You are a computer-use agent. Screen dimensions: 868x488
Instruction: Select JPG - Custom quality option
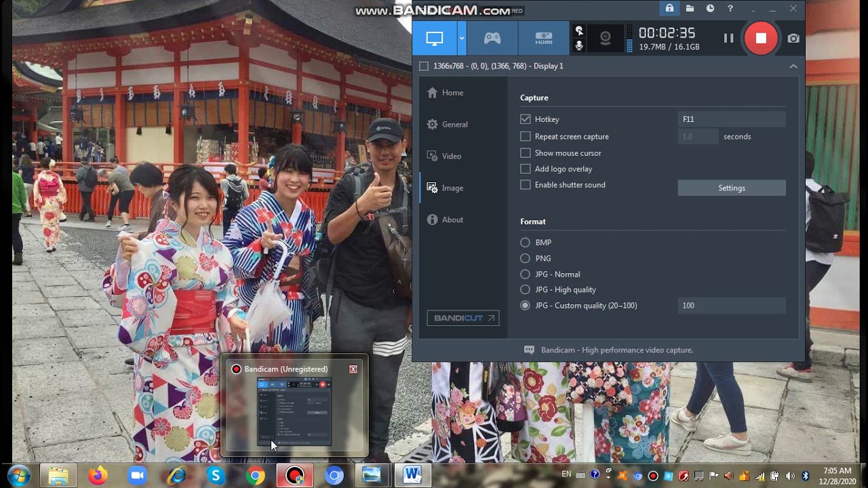(526, 306)
